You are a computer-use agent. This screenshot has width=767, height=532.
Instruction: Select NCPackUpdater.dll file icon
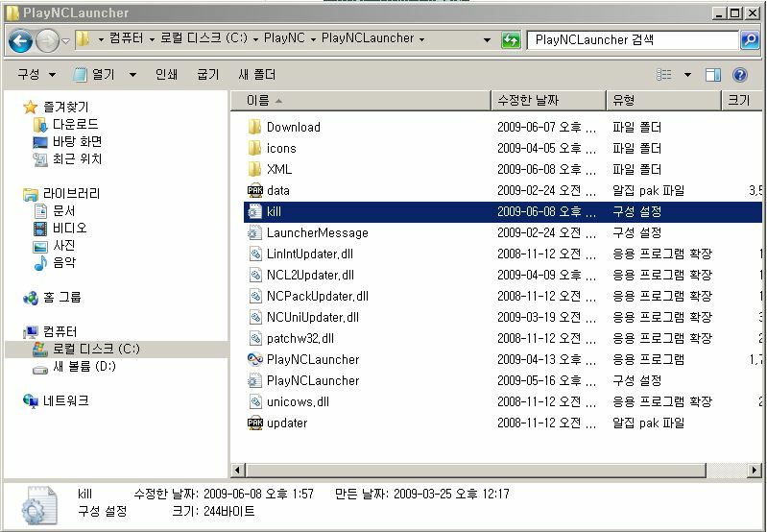(x=254, y=296)
